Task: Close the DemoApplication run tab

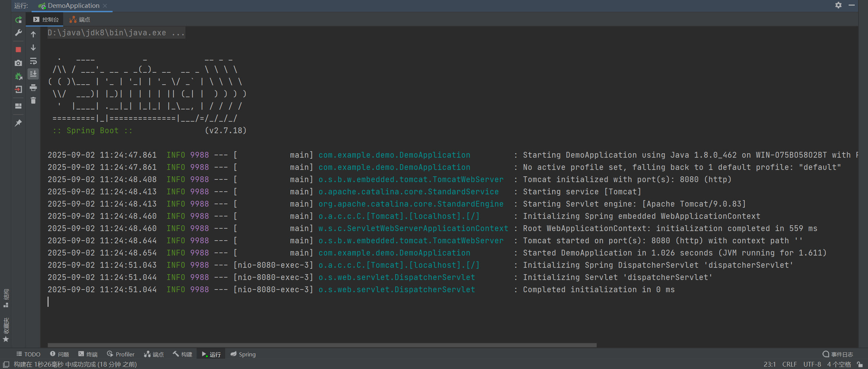Action: [x=105, y=5]
